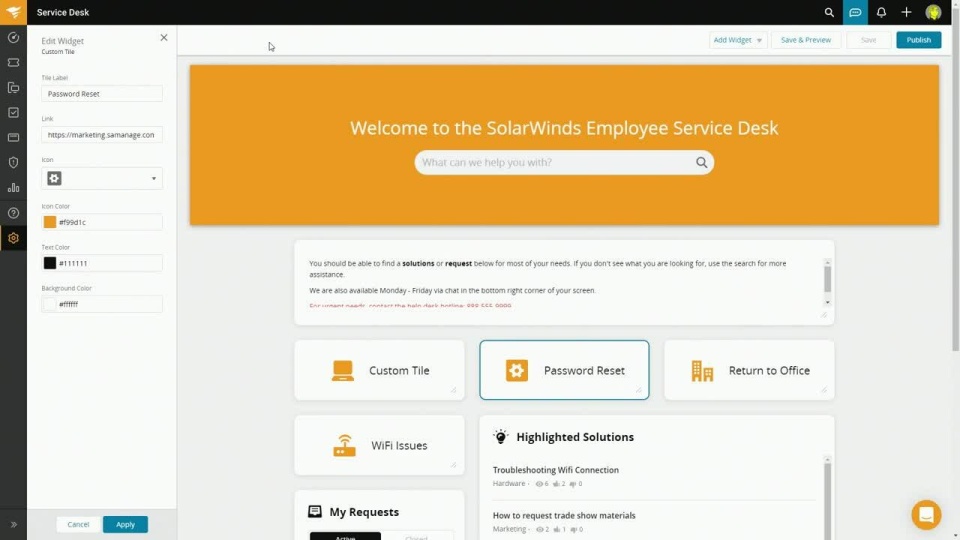Switch to the Active requests tab
The image size is (960, 540).
[x=345, y=537]
